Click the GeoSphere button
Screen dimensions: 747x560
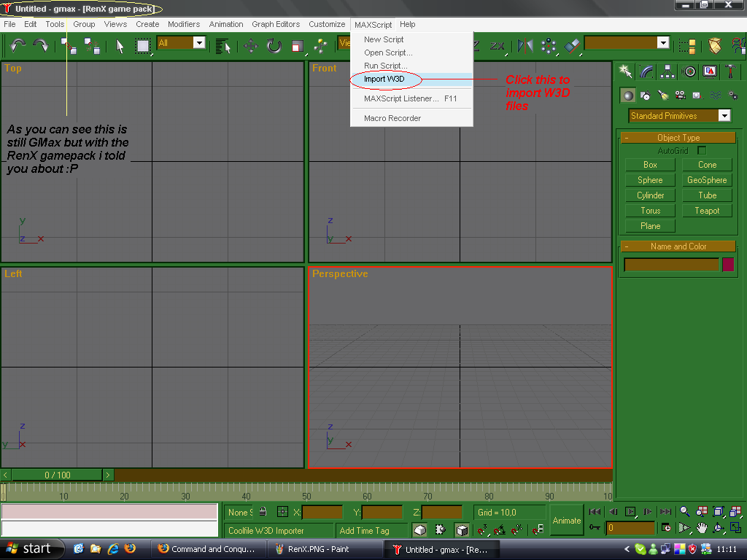[x=707, y=180]
